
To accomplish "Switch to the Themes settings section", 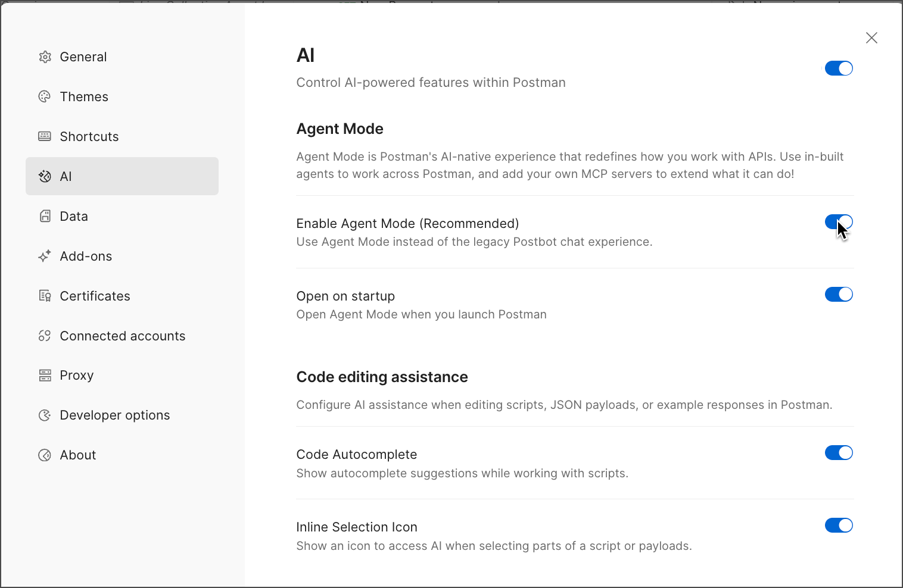I will 83,96.
